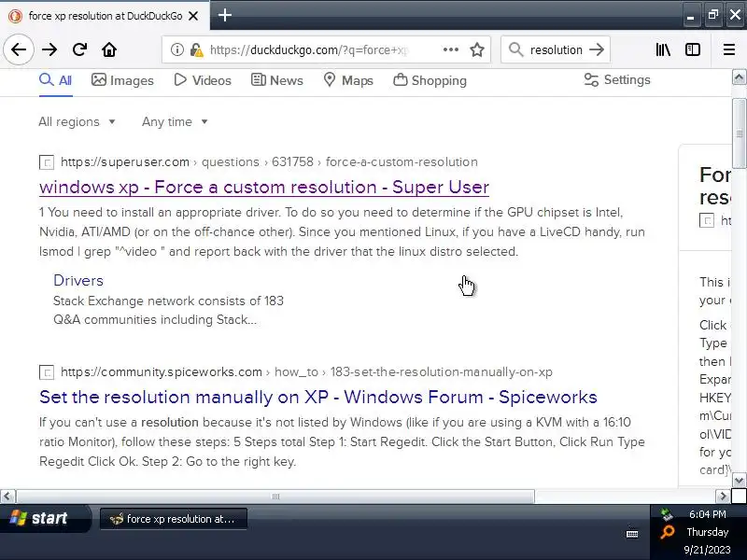Show site information from the info icon
747x560 pixels.
pos(176,49)
